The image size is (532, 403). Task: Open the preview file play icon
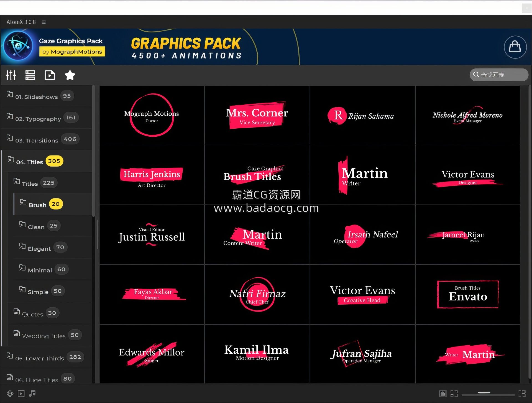click(50, 75)
